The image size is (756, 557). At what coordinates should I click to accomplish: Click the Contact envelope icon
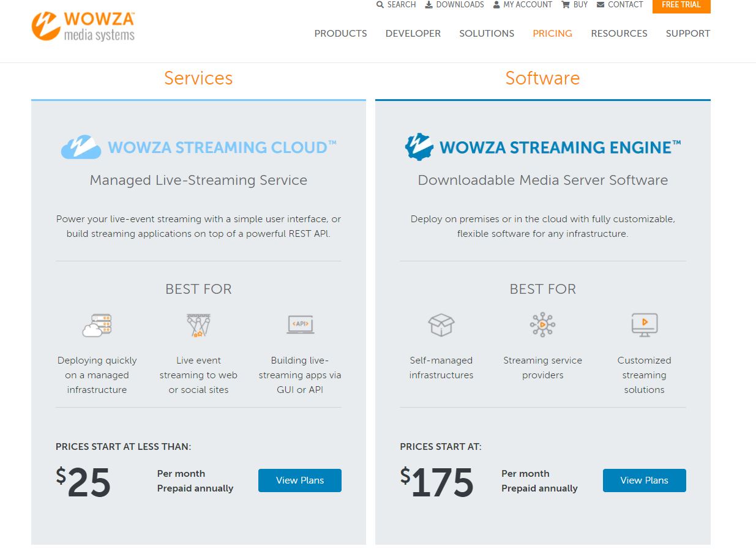pyautogui.click(x=601, y=5)
